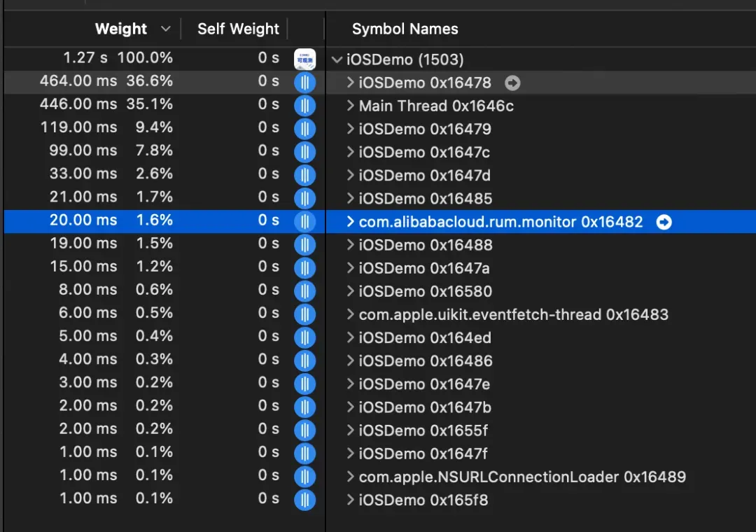Expand the com.apple.uikit.eventfetch-thread row

pos(351,314)
